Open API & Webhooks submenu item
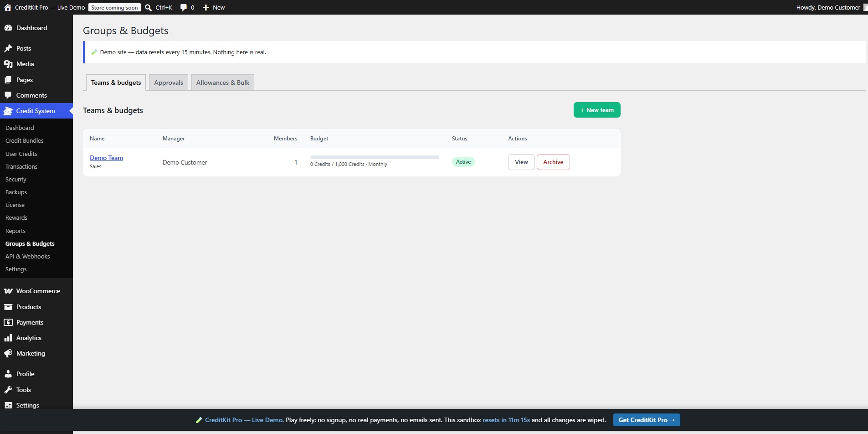The image size is (868, 434). tap(28, 256)
